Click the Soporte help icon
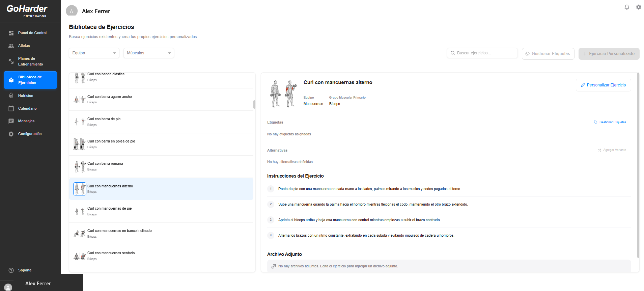644x291 pixels. (11, 270)
